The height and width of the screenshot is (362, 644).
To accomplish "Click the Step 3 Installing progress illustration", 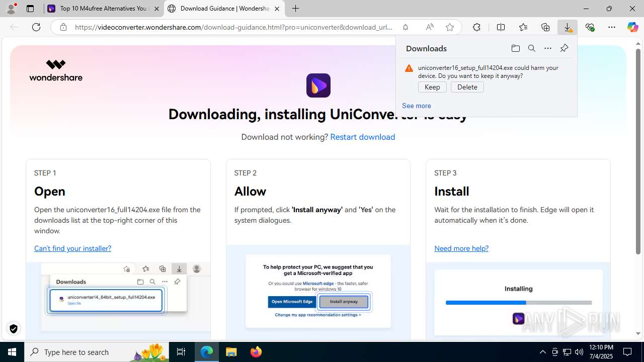I will pyautogui.click(x=518, y=302).
